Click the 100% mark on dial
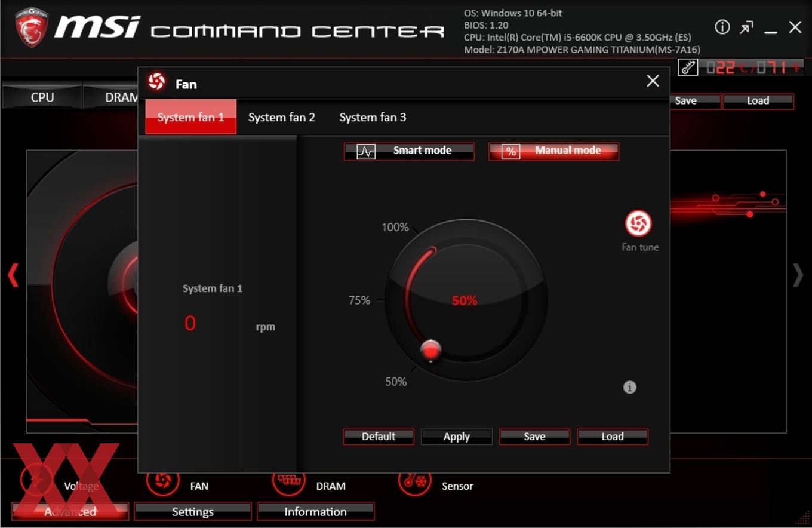Screen dimensions: 812x528 [x=395, y=227]
